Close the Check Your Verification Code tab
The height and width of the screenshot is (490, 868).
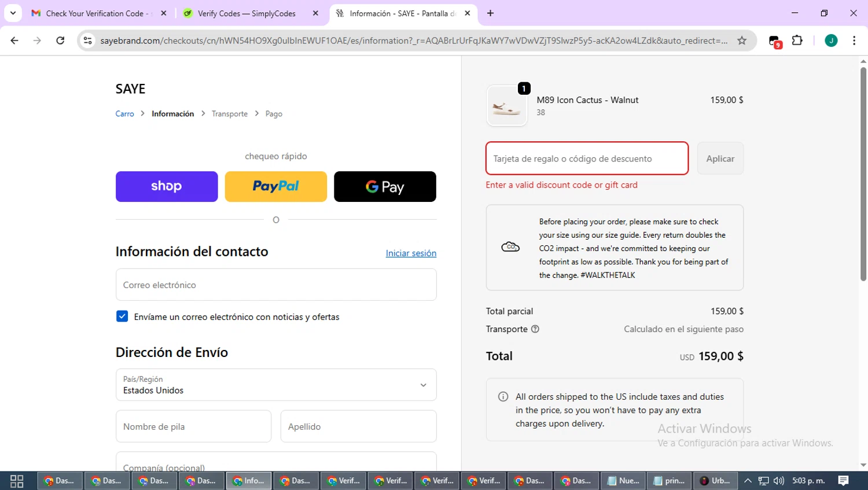coord(164,13)
